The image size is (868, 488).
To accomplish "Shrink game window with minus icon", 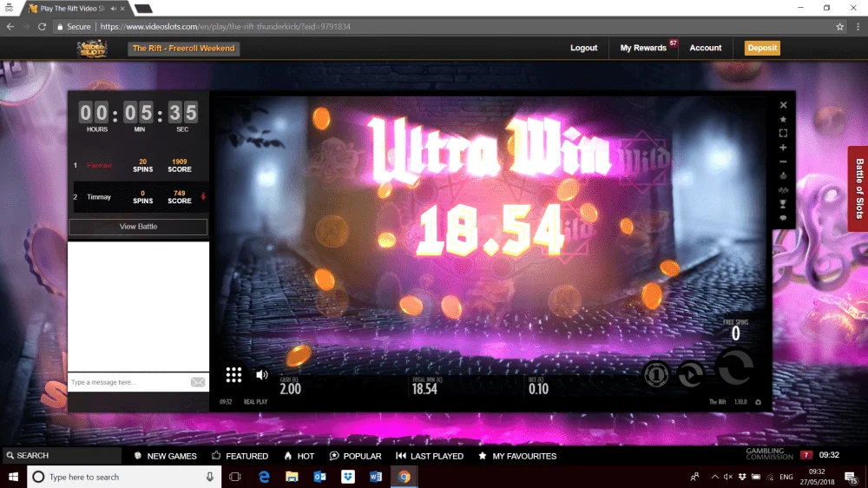I will tap(783, 162).
